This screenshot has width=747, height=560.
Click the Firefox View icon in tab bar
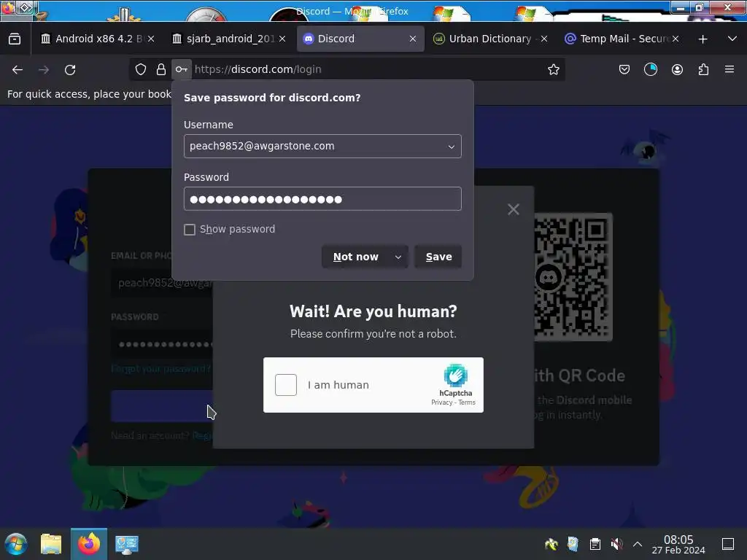(15, 39)
